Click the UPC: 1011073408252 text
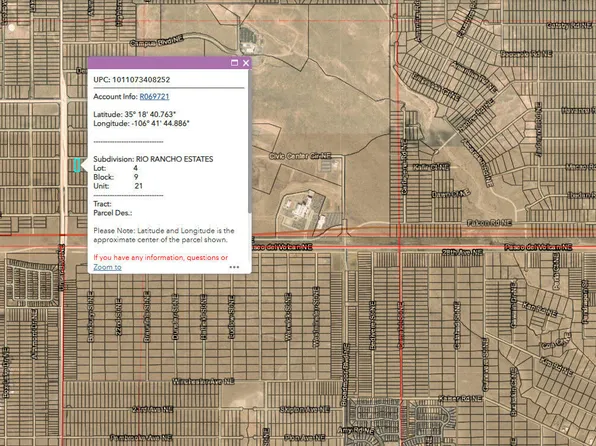 pyautogui.click(x=132, y=79)
